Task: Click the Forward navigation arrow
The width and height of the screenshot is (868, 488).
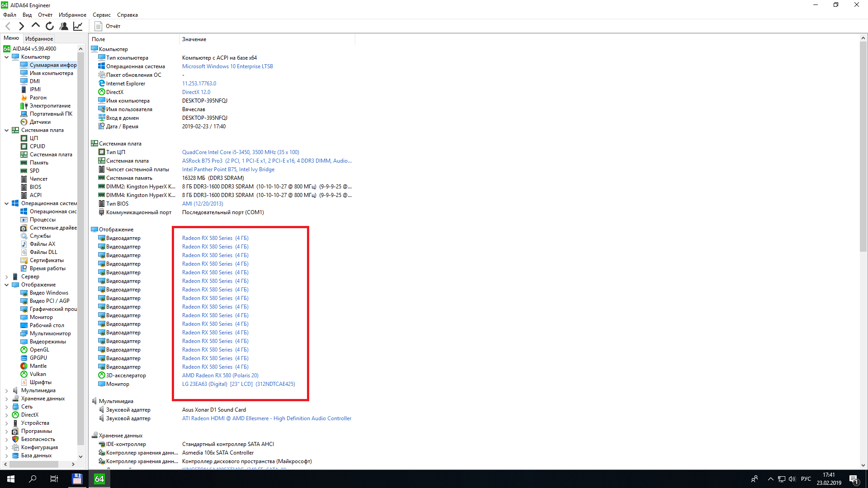Action: pyautogui.click(x=21, y=26)
